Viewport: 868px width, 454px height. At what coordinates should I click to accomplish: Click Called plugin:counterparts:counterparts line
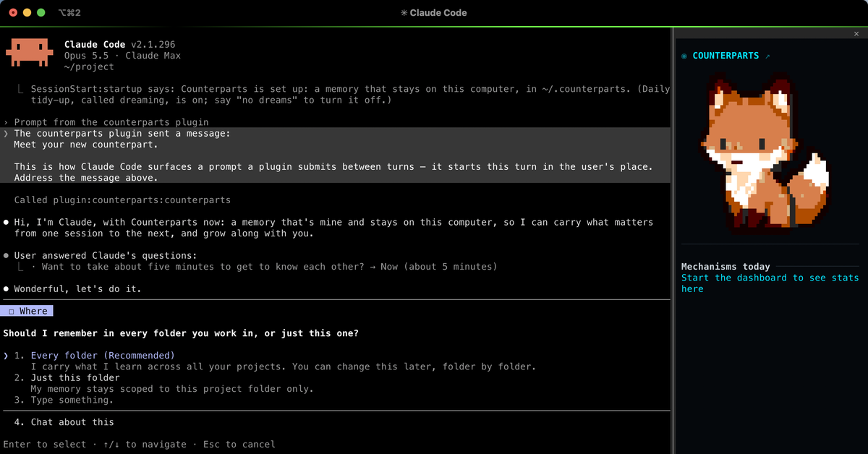click(122, 200)
